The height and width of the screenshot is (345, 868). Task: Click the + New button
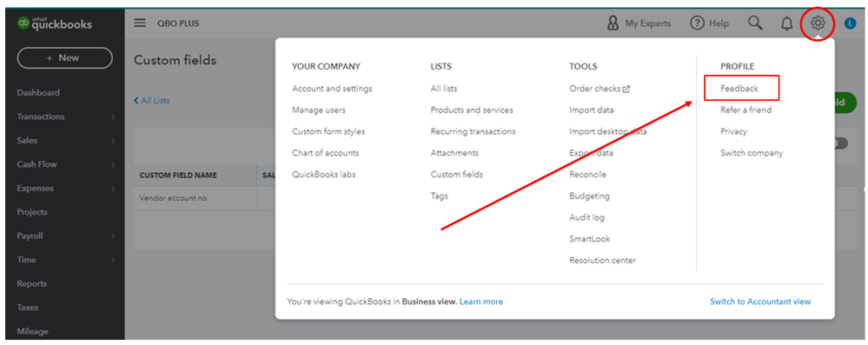point(65,57)
